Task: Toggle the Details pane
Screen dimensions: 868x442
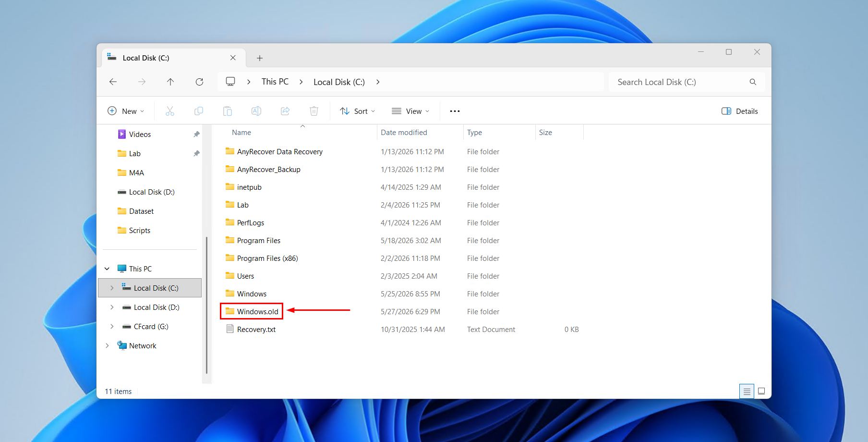Action: 740,111
